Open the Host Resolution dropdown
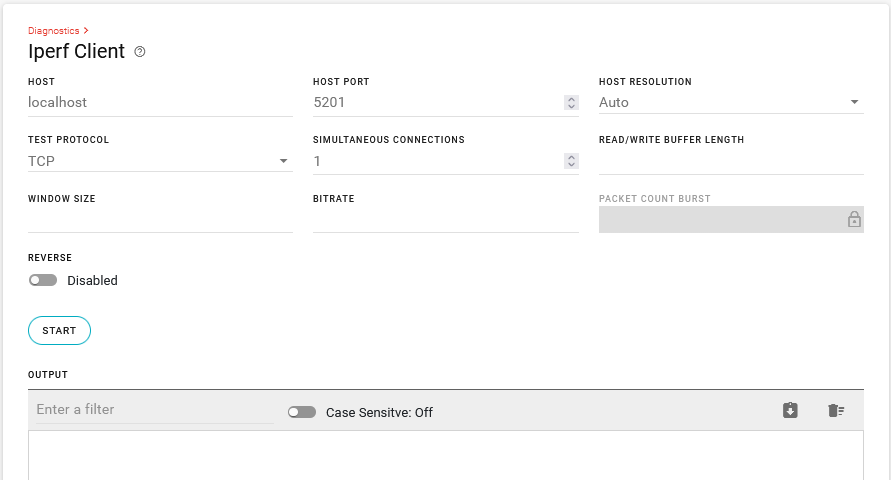 tap(731, 102)
